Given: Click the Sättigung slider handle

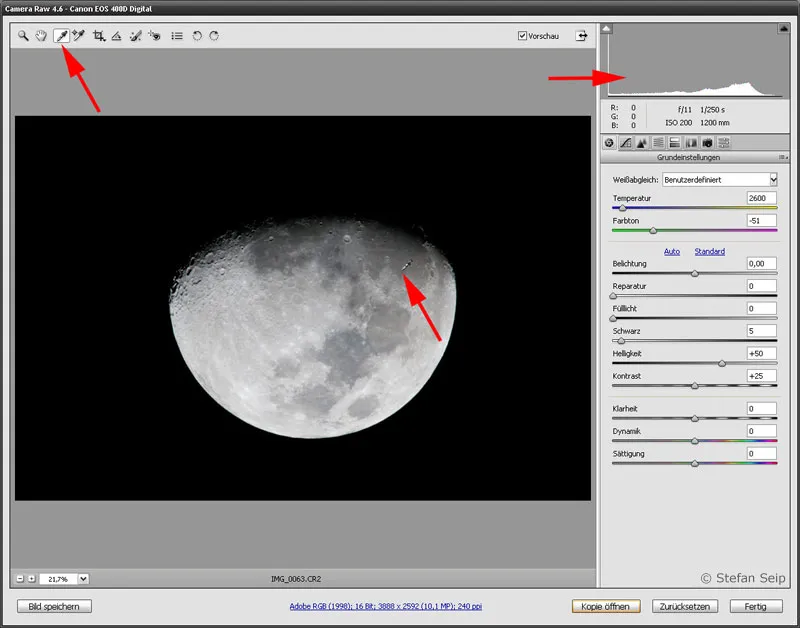Looking at the screenshot, I should (x=694, y=463).
